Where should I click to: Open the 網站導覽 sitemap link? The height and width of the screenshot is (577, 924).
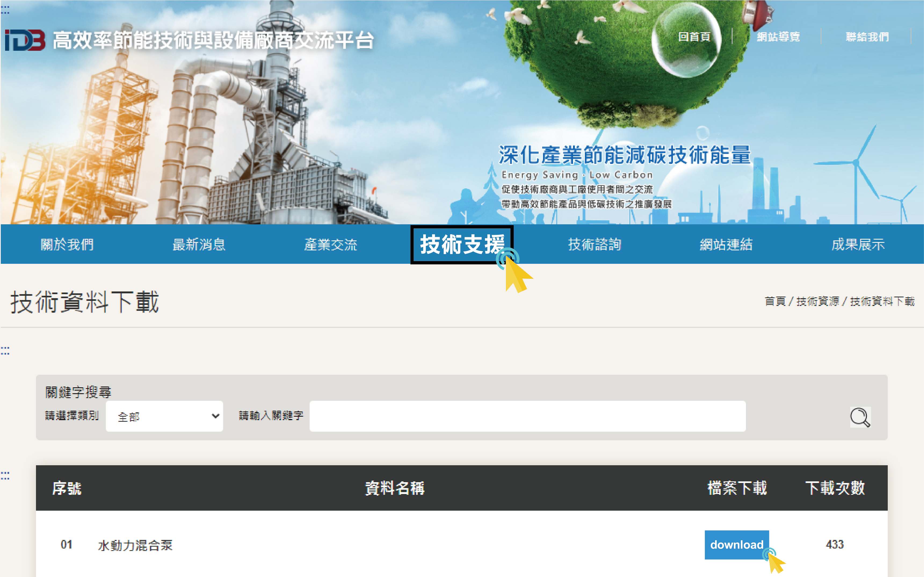coord(778,37)
